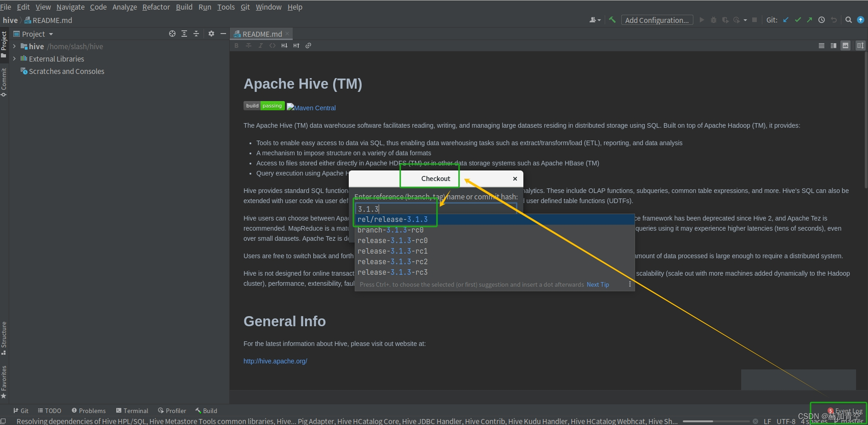The image size is (868, 425).
Task: Switch to preview-only view mode
Action: tap(845, 45)
